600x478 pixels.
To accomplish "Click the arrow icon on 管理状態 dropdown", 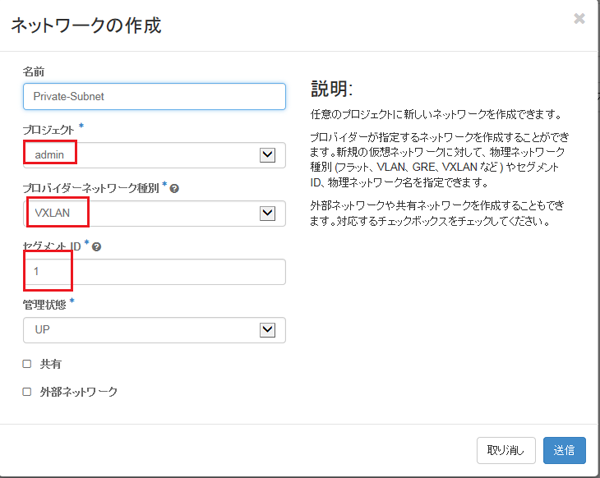I will [267, 330].
